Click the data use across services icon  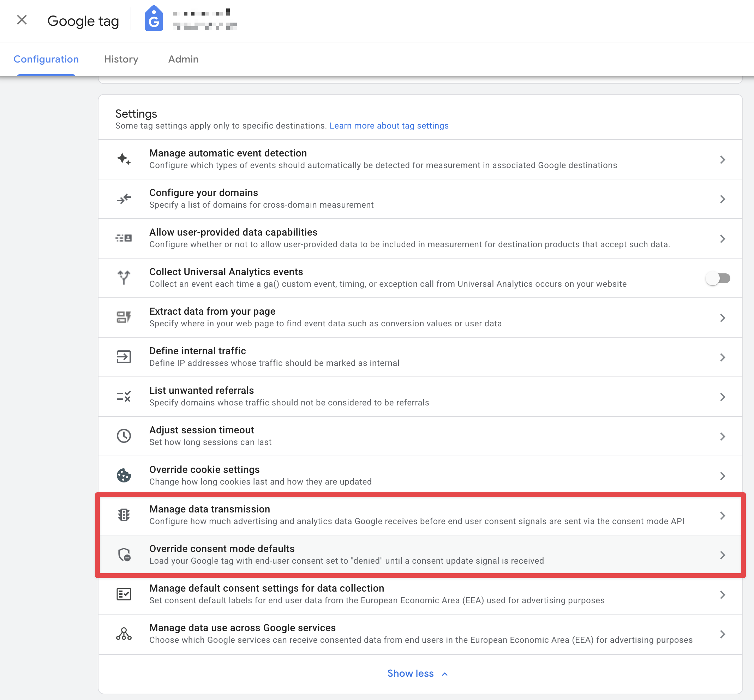124,634
